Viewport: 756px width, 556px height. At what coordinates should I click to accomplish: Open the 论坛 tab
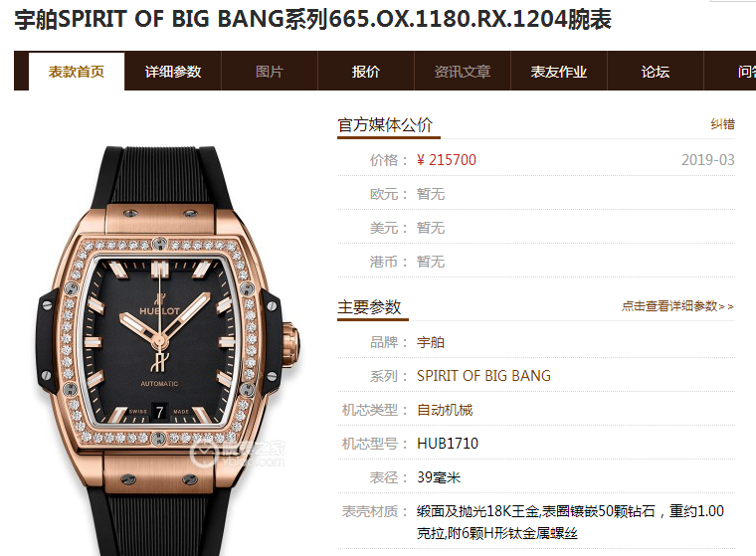click(x=656, y=72)
